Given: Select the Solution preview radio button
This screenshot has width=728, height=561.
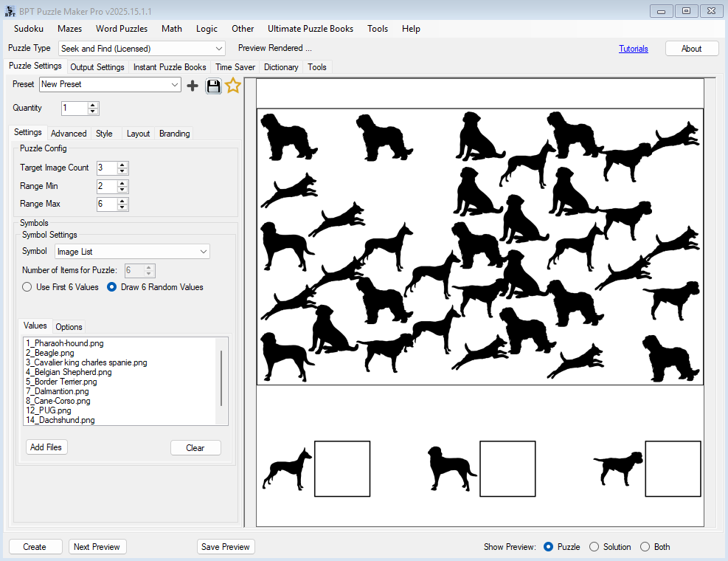Looking at the screenshot, I should coord(594,547).
